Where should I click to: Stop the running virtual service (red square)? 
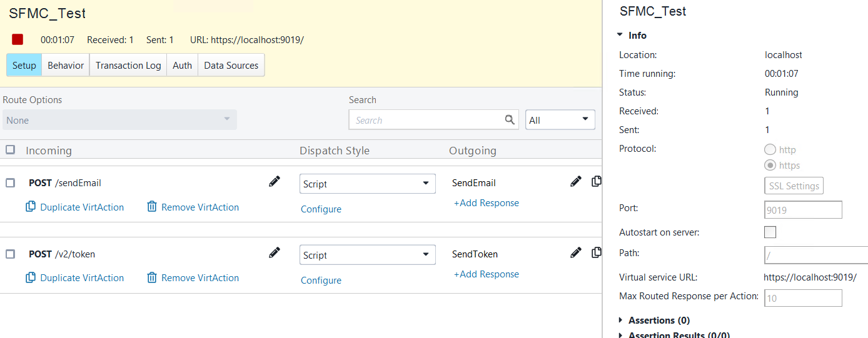point(18,39)
